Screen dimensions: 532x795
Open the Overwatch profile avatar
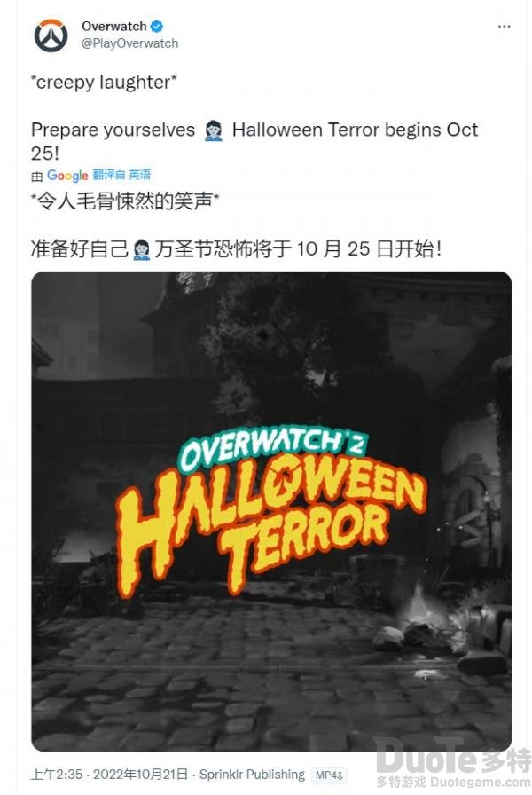[51, 35]
